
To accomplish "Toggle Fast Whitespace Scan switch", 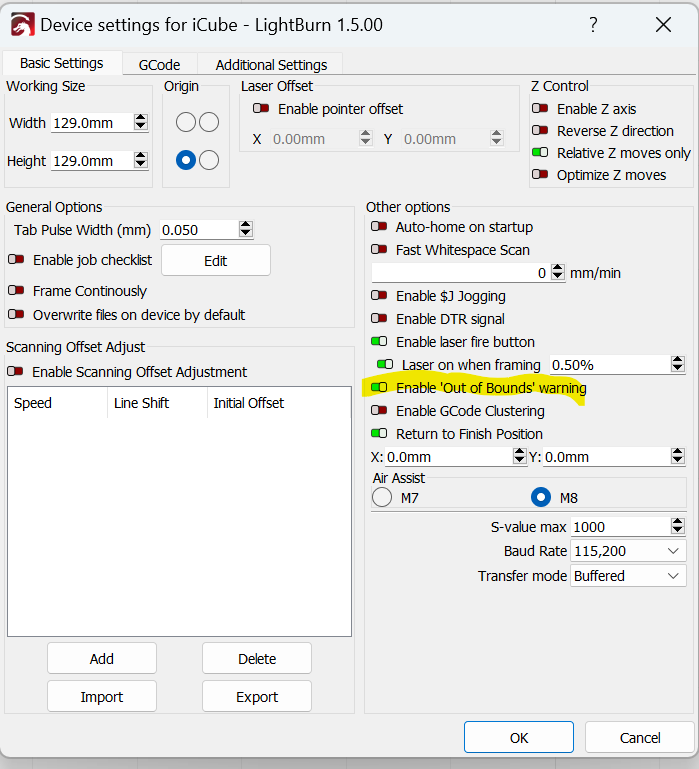I will click(x=379, y=250).
